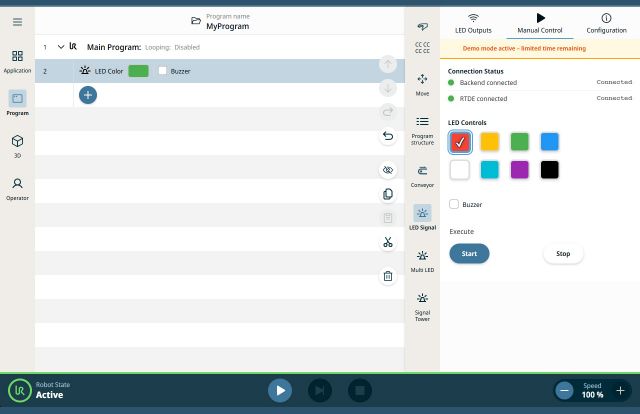Cut the selected node with scissors
640x414 pixels.
388,243
